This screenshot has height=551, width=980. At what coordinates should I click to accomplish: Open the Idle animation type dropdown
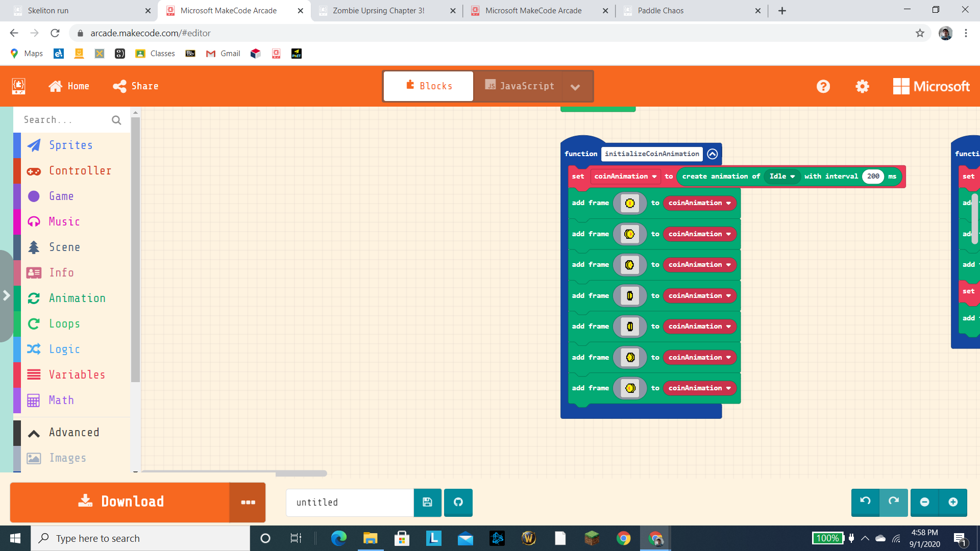[782, 177]
